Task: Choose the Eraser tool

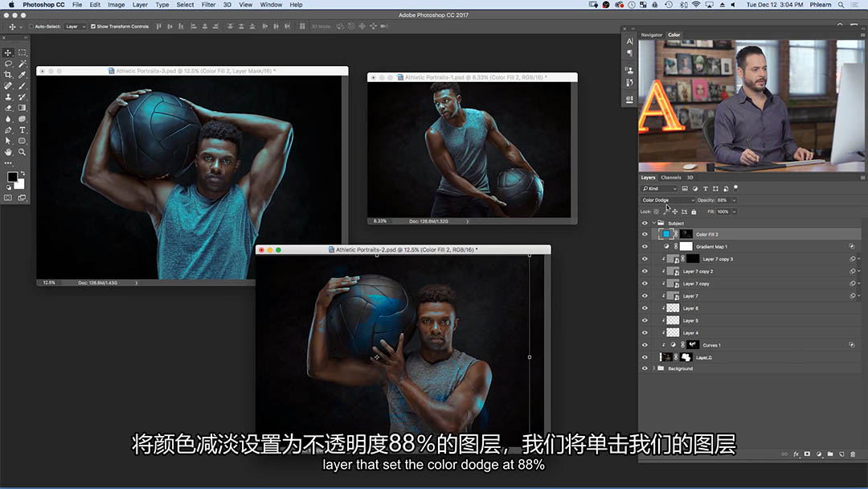Action: click(9, 107)
